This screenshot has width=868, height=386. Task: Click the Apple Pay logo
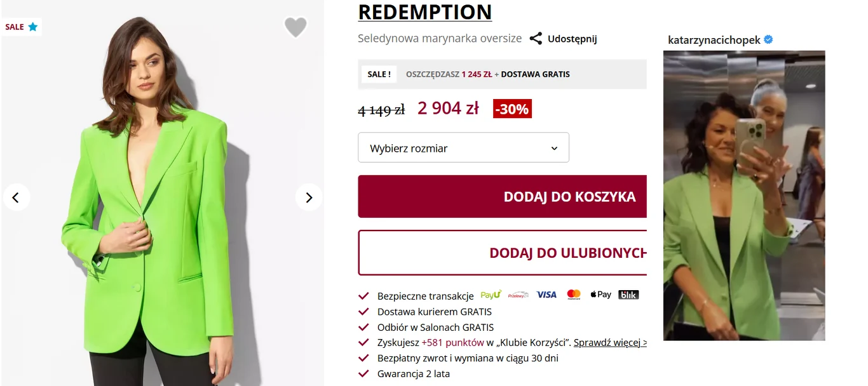click(x=600, y=295)
